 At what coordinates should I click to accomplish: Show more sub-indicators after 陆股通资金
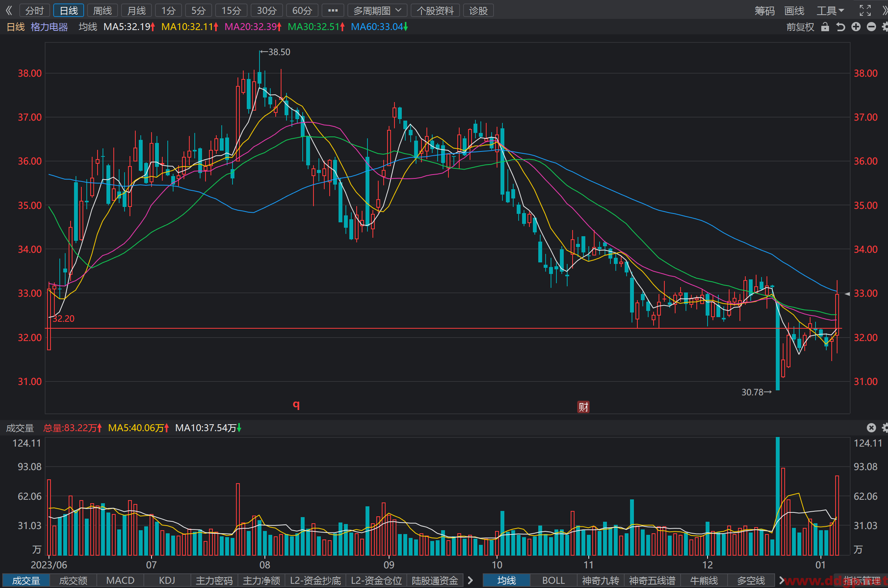(x=470, y=580)
